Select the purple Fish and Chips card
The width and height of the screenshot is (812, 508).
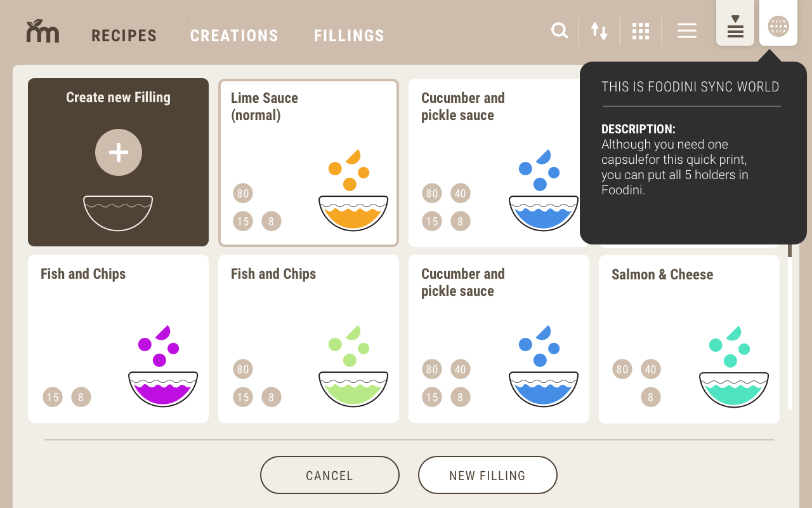pos(118,339)
